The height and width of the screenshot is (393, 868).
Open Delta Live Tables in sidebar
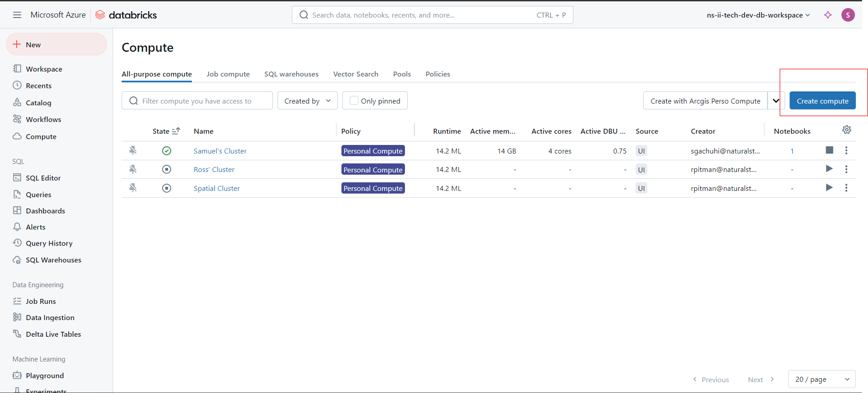coord(53,334)
